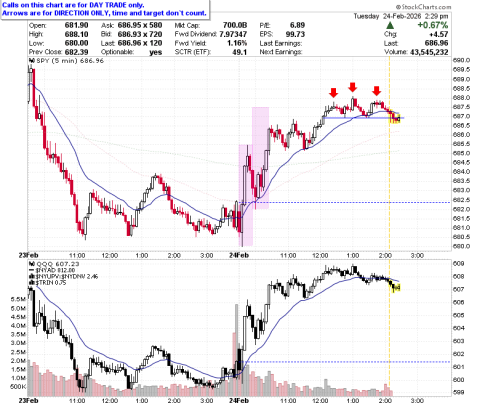This screenshot has width=480, height=406.
Task: Click the date 'Tuesday 24-Feb-2026 2:29 pm'
Action: pyautogui.click(x=401, y=16)
